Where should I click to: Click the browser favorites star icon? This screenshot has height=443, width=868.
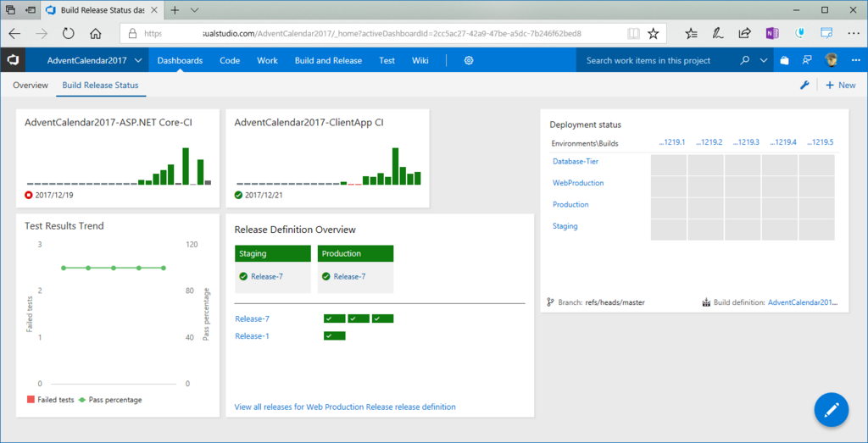654,34
